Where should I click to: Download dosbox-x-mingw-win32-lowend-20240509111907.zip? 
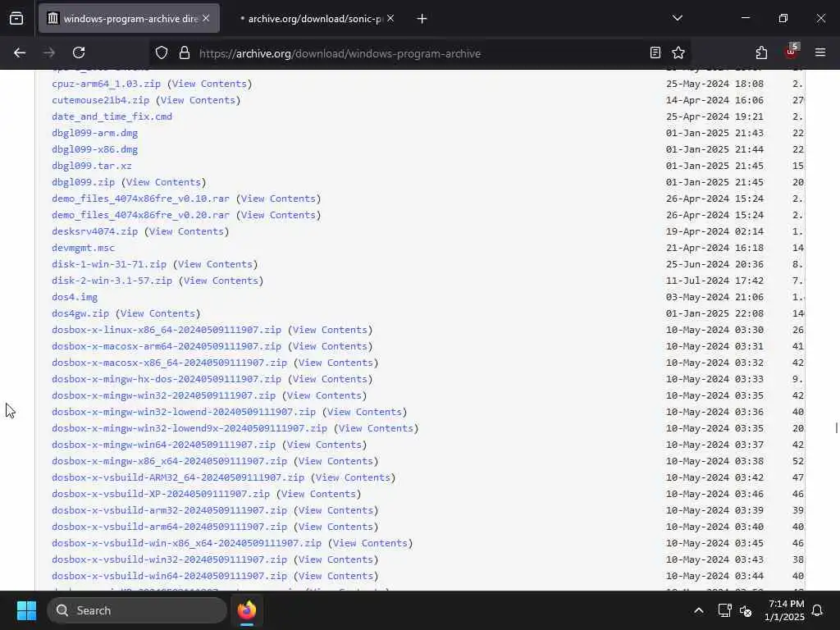184,412
